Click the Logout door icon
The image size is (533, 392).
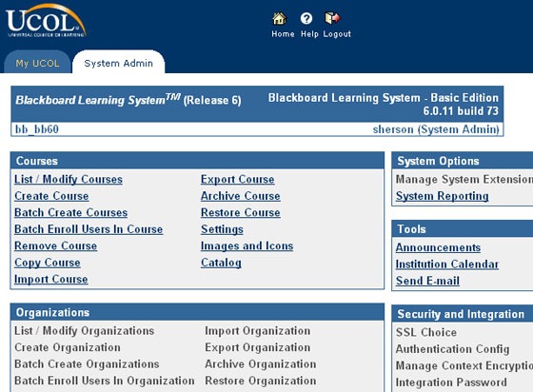pos(332,18)
